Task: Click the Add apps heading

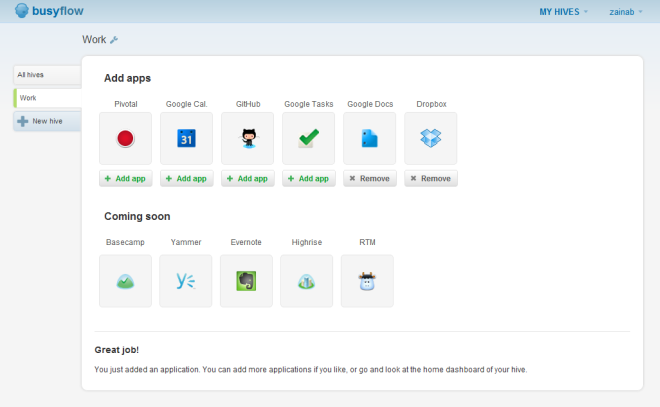Action: point(127,78)
